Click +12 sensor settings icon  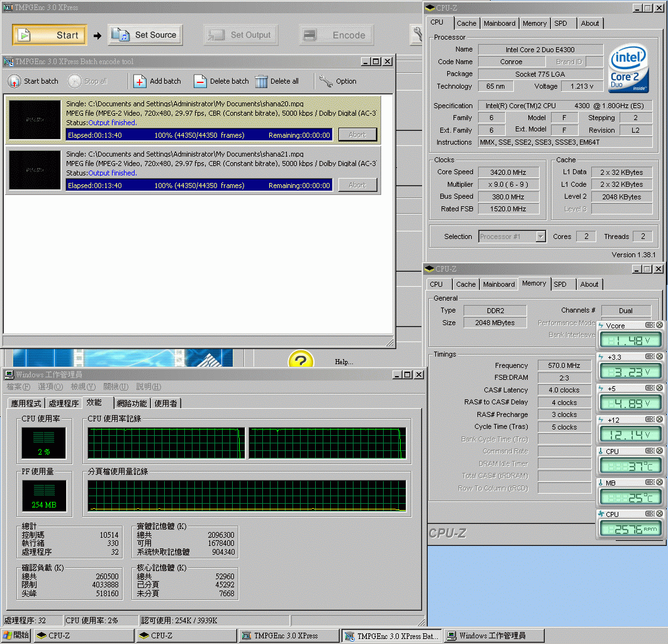(650, 419)
